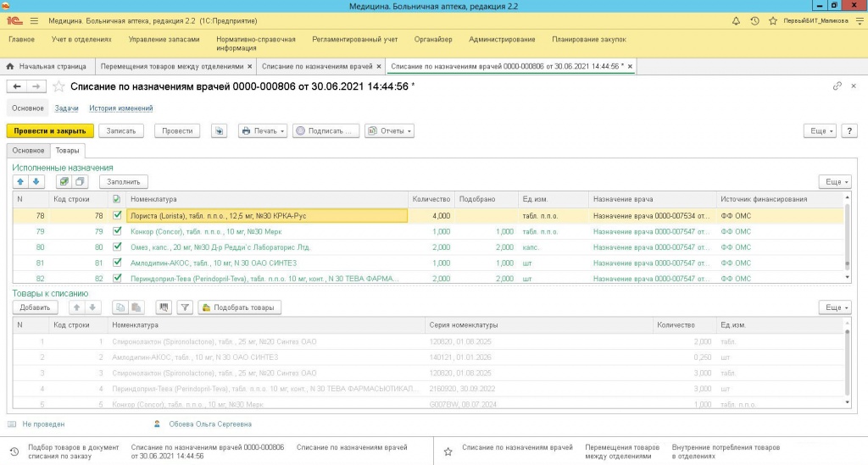The height and width of the screenshot is (465, 868).
Task: Uncheck the Лориста row checkbox
Action: coord(117,216)
